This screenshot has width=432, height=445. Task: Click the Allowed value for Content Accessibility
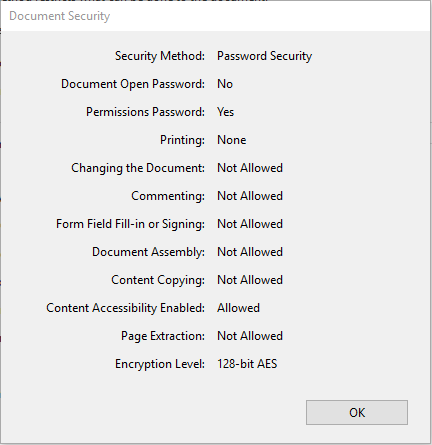click(x=238, y=308)
